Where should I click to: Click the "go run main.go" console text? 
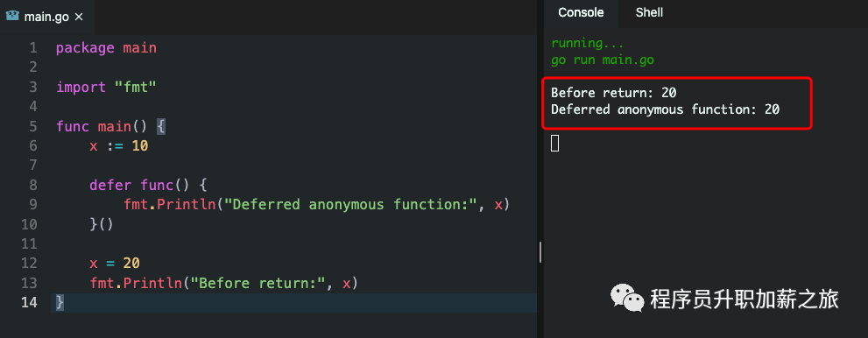pos(603,60)
